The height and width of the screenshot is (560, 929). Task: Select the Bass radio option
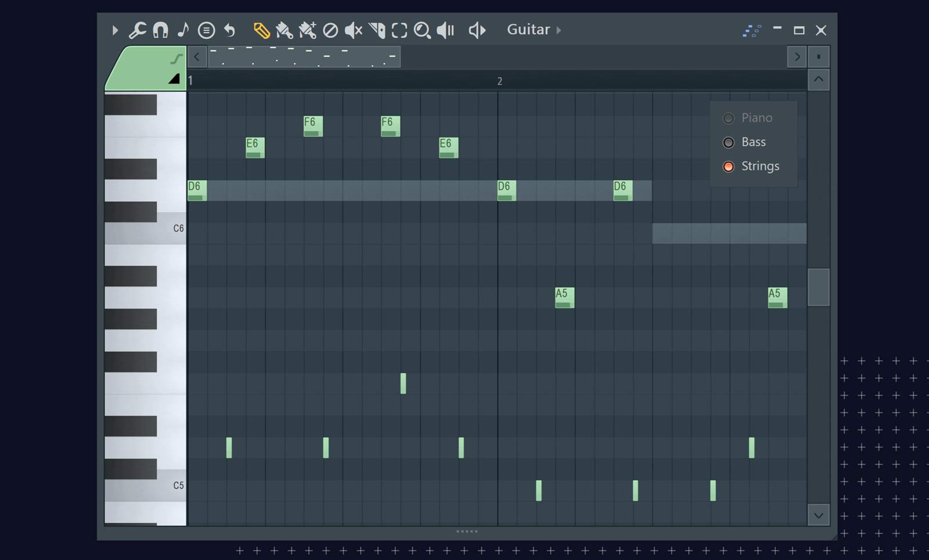(729, 142)
